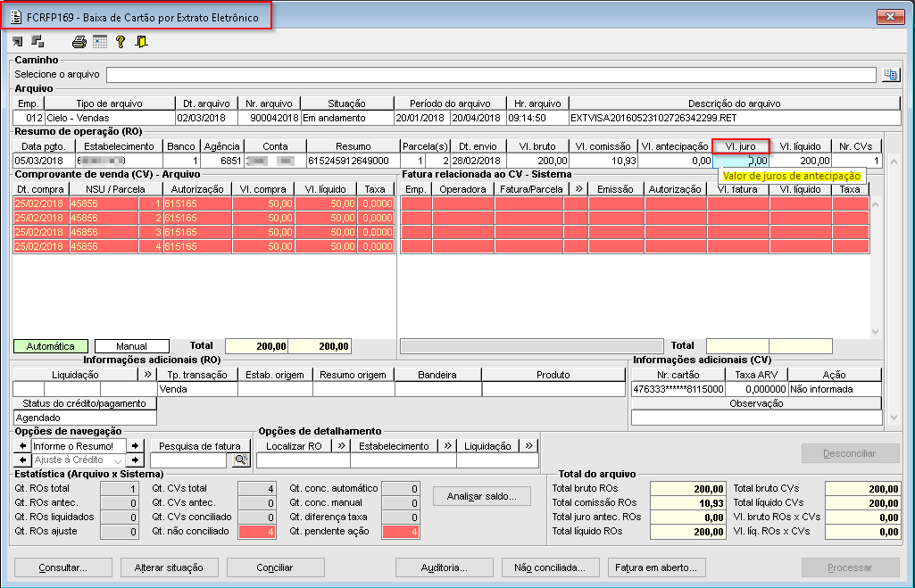Image resolution: width=915 pixels, height=588 pixels.
Task: Click the Selecione o arquivo path field
Action: pos(491,75)
